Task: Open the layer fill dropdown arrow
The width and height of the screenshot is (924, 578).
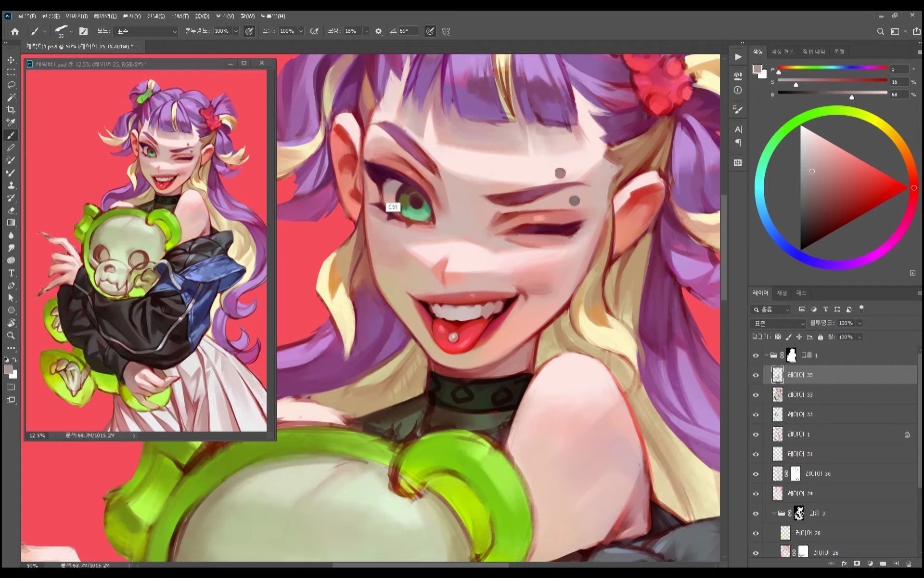Action: click(x=860, y=337)
